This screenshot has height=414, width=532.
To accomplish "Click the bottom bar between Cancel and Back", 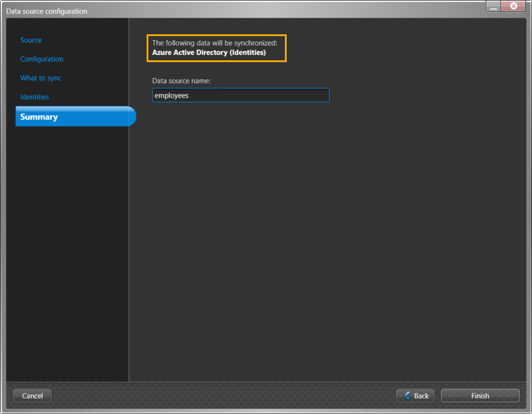I will (225, 396).
